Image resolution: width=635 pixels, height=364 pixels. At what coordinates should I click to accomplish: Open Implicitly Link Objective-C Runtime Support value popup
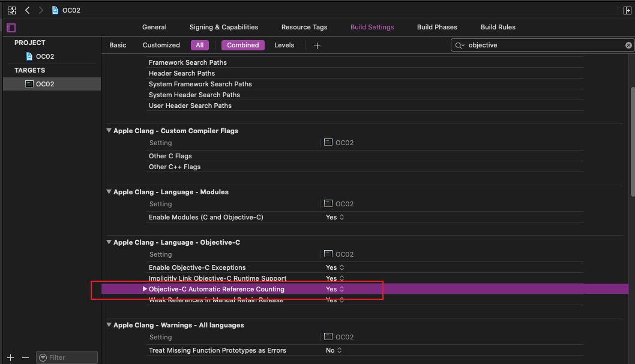(335, 278)
